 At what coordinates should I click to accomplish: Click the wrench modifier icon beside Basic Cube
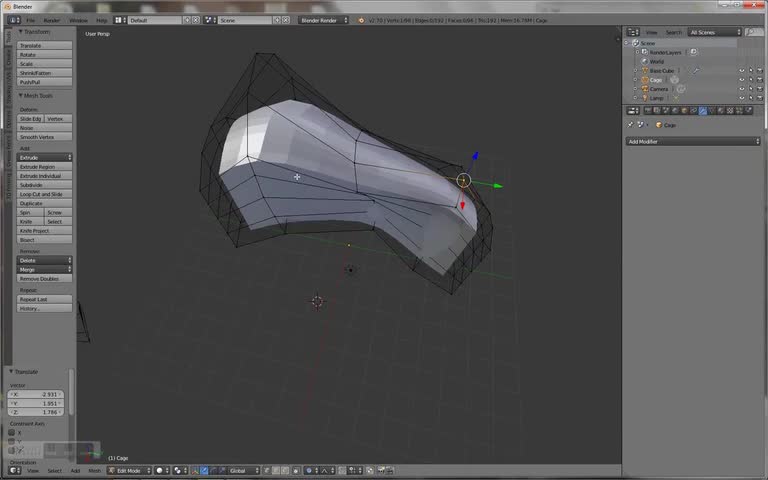[x=695, y=71]
